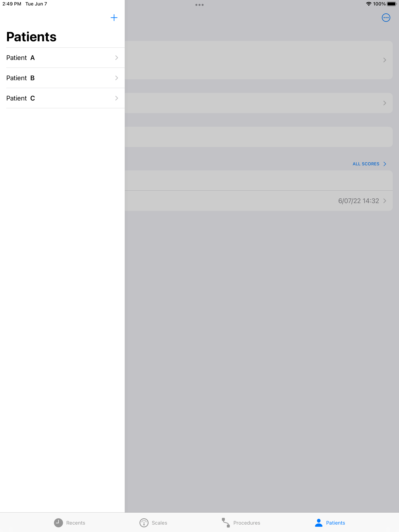The height and width of the screenshot is (532, 399).
Task: Tap chevron on first dimmed detail card
Action: coord(385,60)
